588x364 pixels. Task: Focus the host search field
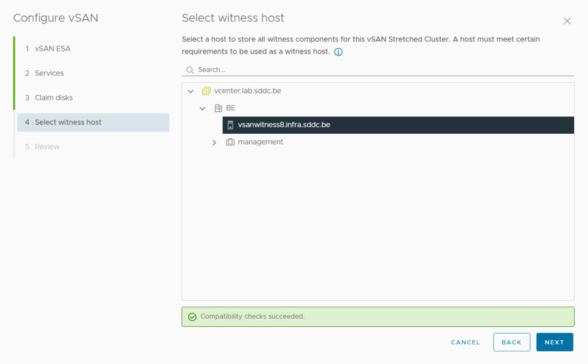click(385, 69)
